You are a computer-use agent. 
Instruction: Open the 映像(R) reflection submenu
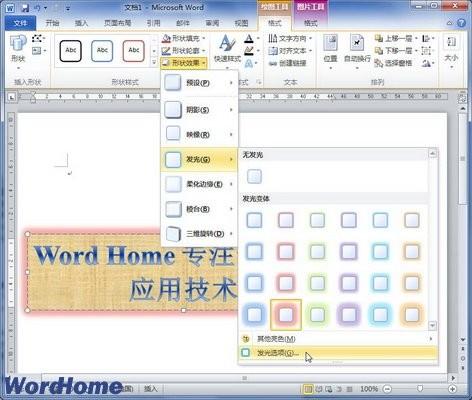point(199,134)
